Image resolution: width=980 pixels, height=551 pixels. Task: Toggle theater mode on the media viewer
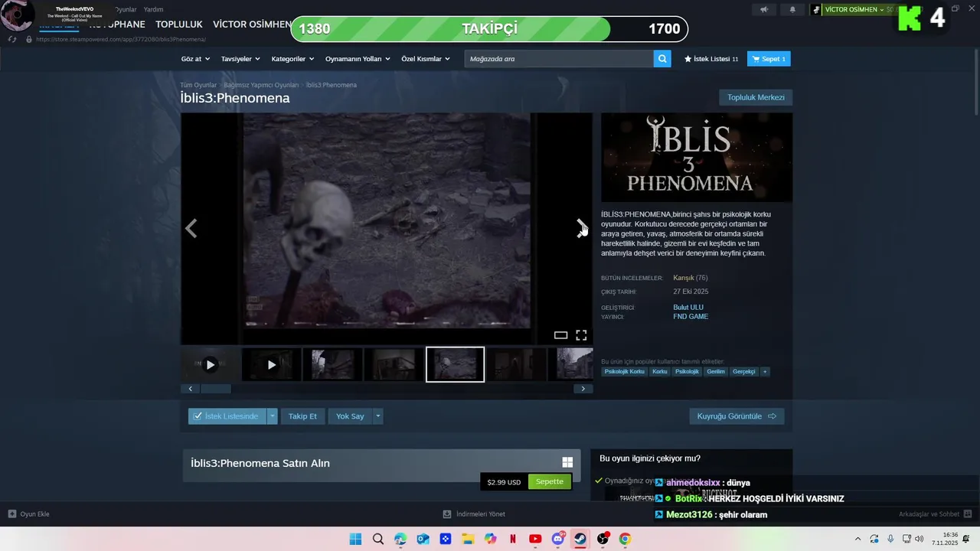[x=560, y=335]
